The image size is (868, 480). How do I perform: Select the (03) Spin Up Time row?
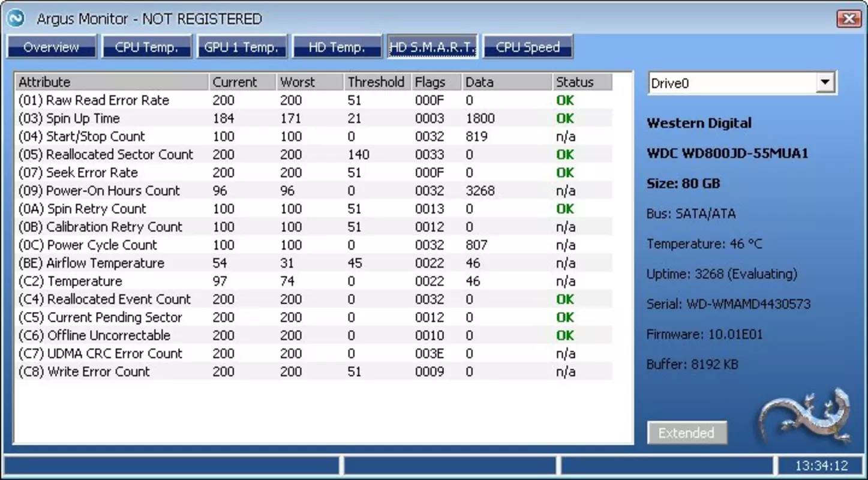[314, 118]
